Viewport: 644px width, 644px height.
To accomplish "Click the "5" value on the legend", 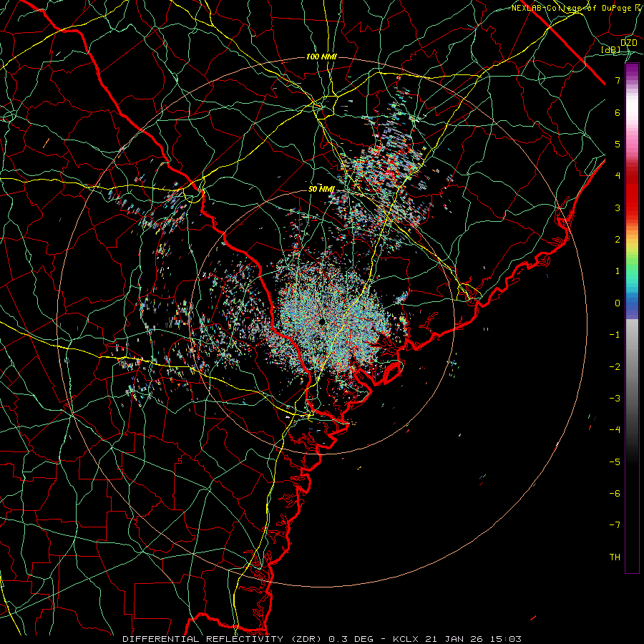I will point(618,144).
